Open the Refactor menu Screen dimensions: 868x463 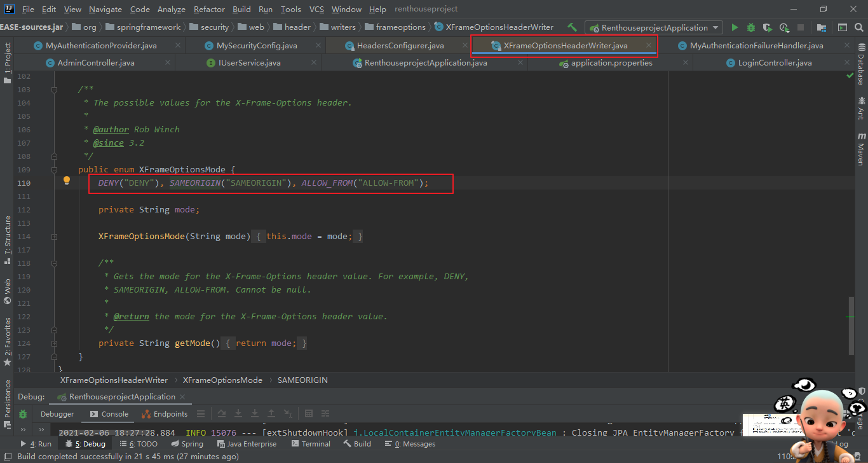pos(208,9)
